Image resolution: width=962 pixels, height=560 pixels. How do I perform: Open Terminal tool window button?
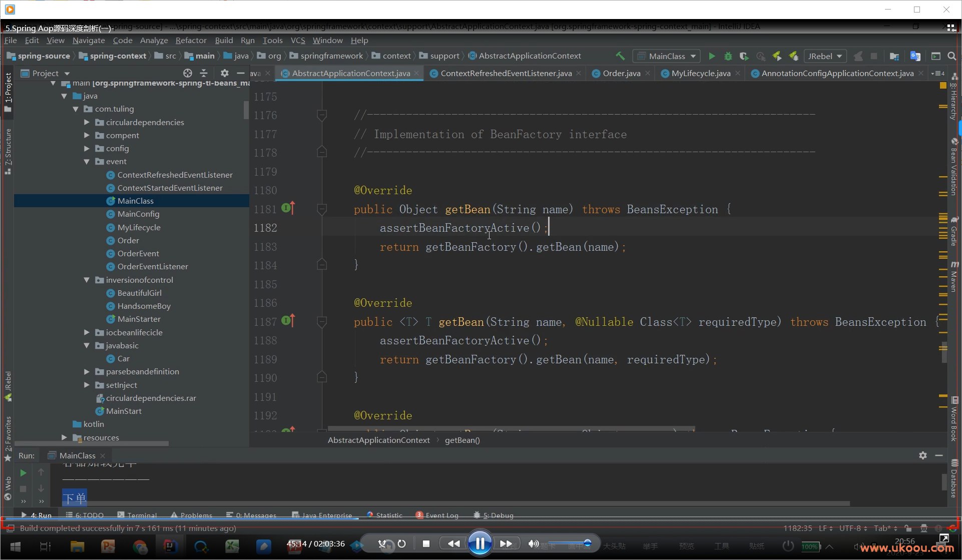(137, 515)
